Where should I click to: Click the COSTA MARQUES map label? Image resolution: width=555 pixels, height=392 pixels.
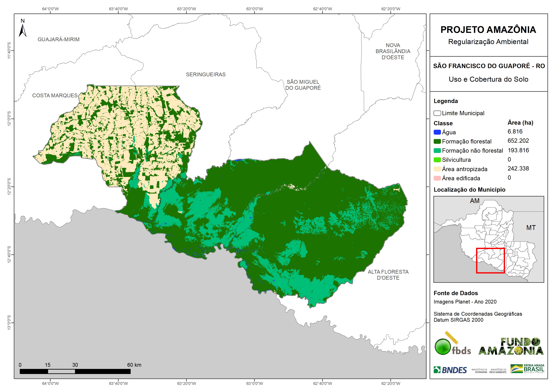[x=55, y=95]
